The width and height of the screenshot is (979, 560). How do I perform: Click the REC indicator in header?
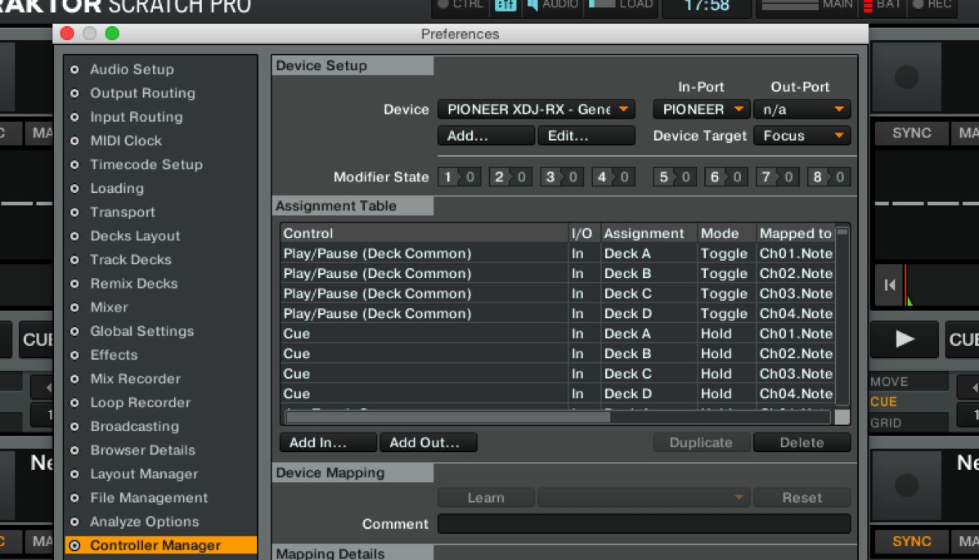(x=932, y=5)
